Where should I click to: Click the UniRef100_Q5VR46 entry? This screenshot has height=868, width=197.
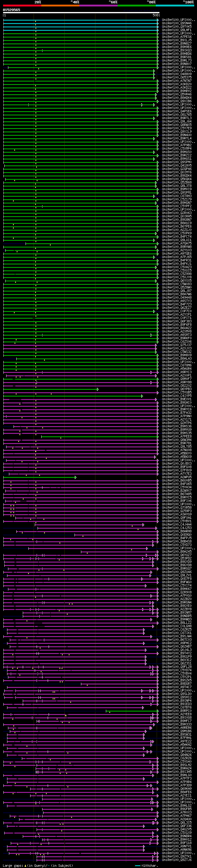177,95
